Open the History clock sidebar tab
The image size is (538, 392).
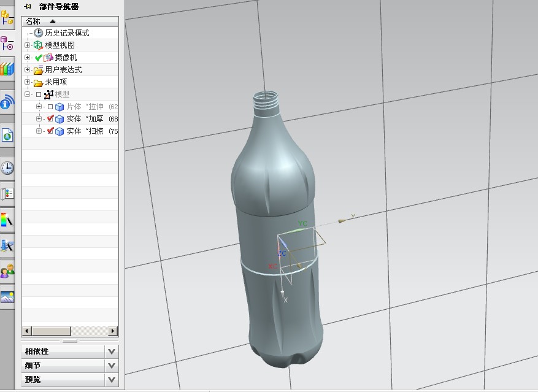point(7,168)
